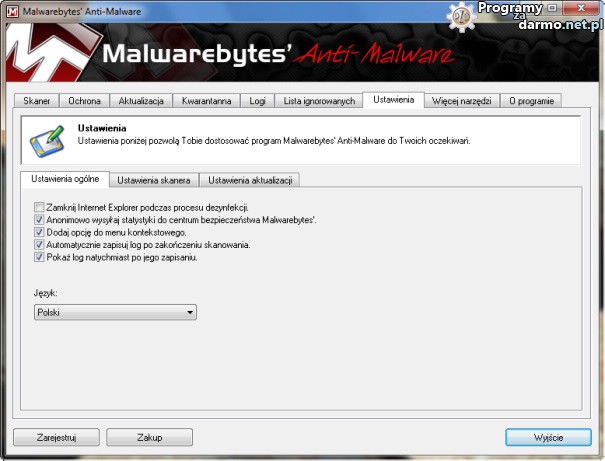This screenshot has height=461, width=605.
Task: Uncheck Dodaj opcję do menu kontekstowego
Action: click(x=39, y=232)
